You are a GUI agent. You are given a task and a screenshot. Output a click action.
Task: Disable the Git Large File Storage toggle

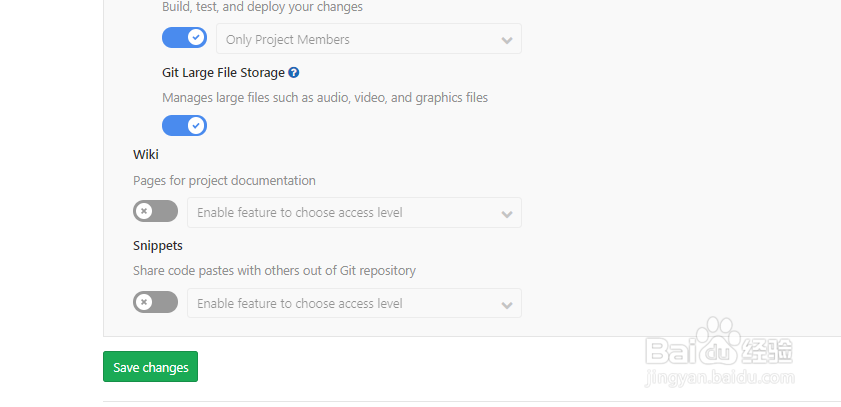click(x=184, y=125)
